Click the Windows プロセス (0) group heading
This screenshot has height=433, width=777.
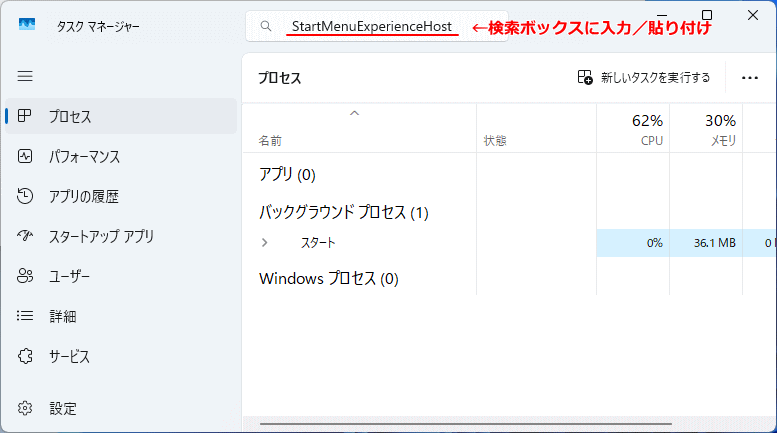pos(329,278)
